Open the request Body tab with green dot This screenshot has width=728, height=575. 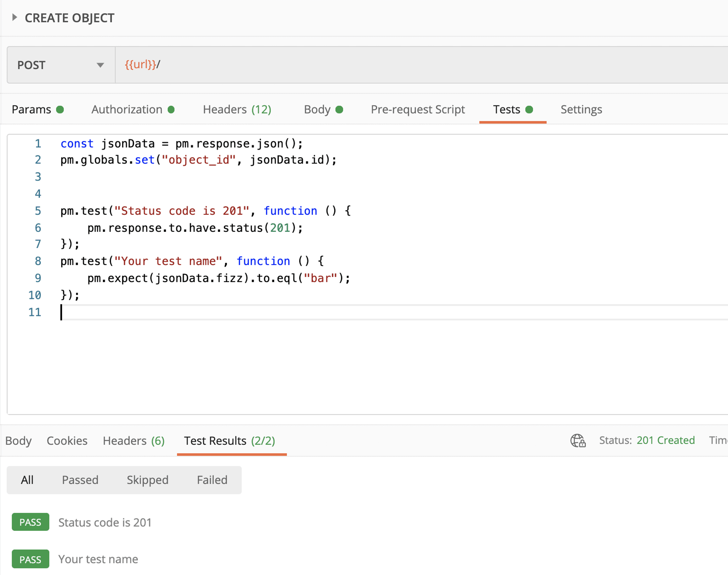(323, 109)
